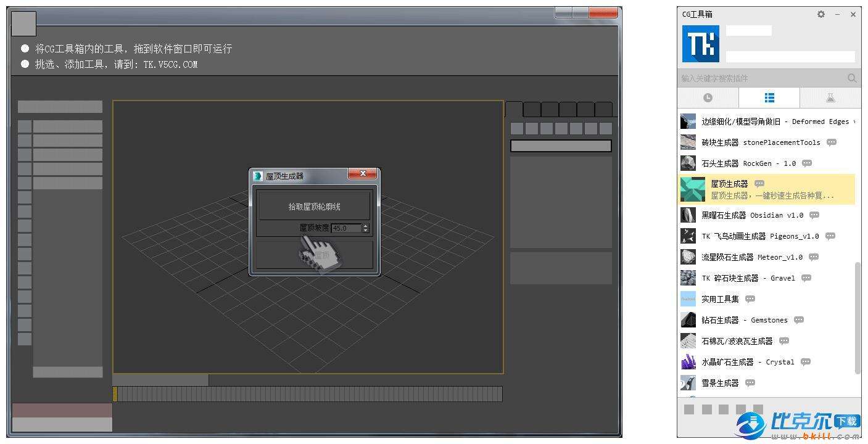
Task: Click the 3ds Max icon in 屋顶生成器 title bar
Action: click(258, 176)
